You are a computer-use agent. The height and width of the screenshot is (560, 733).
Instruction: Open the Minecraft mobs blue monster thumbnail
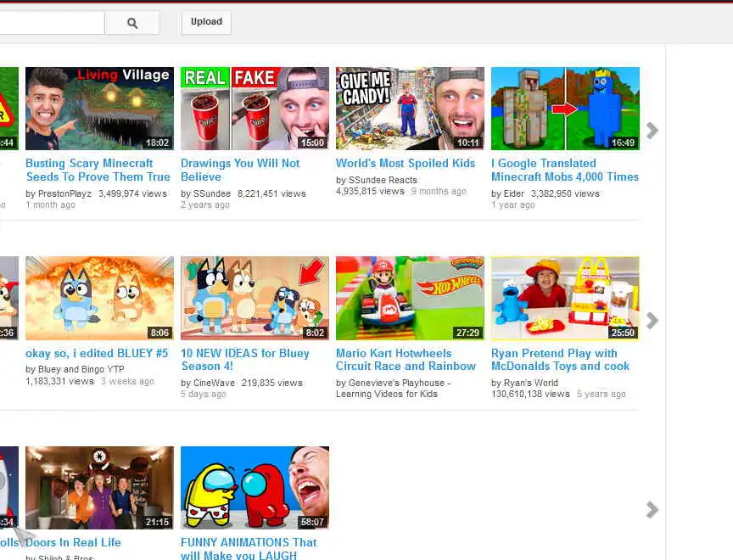coord(565,109)
